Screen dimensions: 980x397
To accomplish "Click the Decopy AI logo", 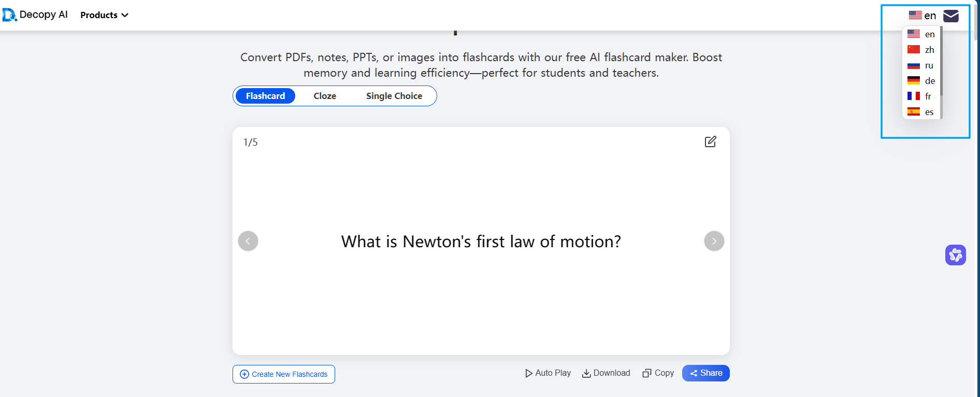I will [x=35, y=15].
